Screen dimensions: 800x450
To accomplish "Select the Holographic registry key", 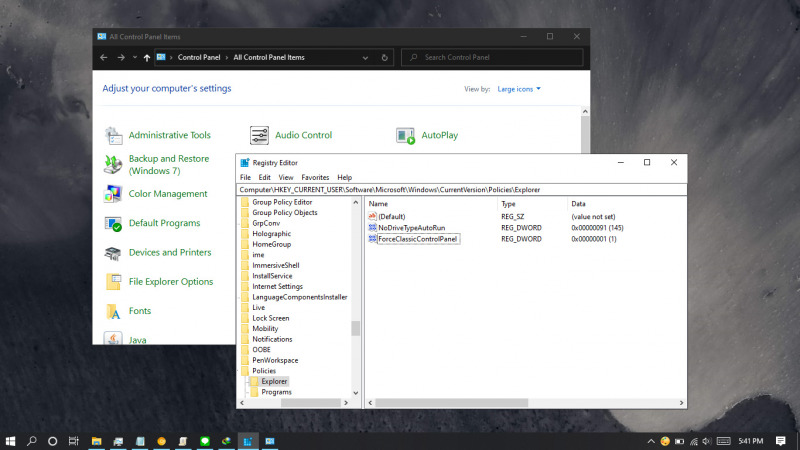I will tap(271, 234).
